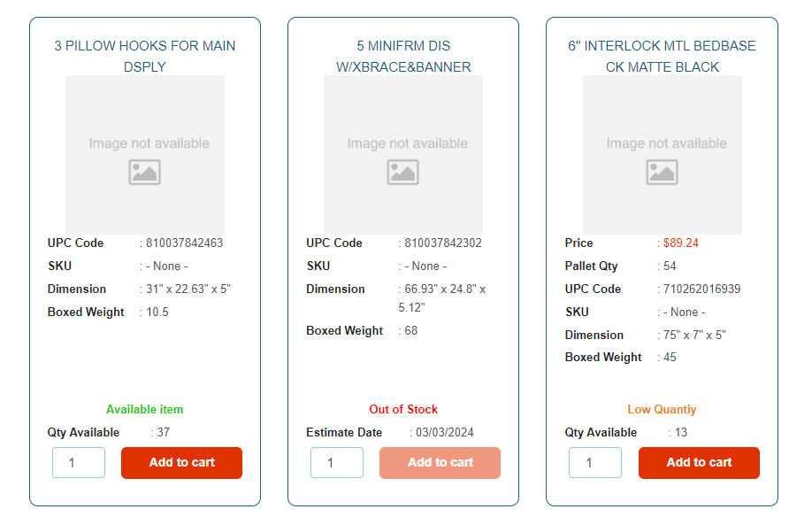Open the 3 PILLOW HOOKS FOR MAIN DSPLY title
Screen dimensions: 812x517
point(145,56)
